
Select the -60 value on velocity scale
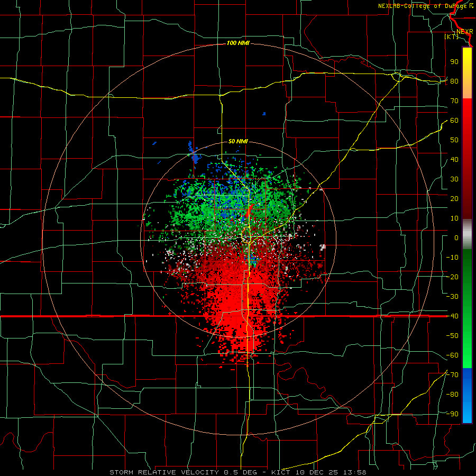point(452,355)
